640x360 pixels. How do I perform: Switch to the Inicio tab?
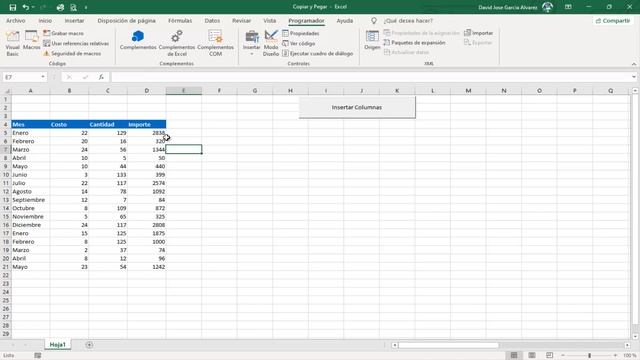45,20
